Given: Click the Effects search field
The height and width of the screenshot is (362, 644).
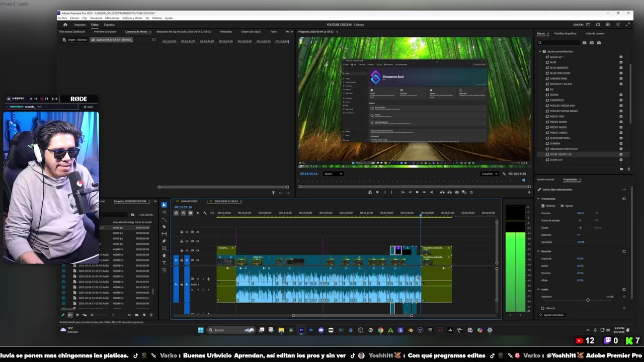Looking at the screenshot, I should point(559,43).
